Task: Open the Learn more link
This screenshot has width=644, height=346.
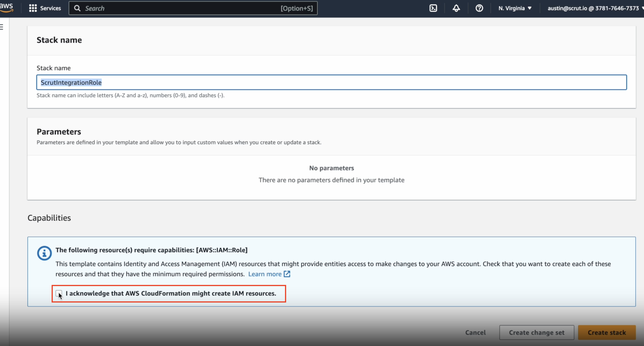Action: pos(265,274)
